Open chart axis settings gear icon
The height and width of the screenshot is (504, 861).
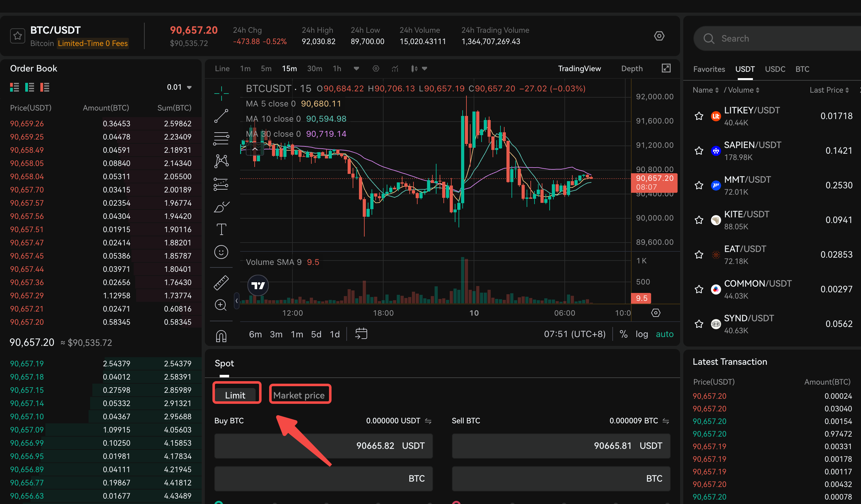[656, 313]
